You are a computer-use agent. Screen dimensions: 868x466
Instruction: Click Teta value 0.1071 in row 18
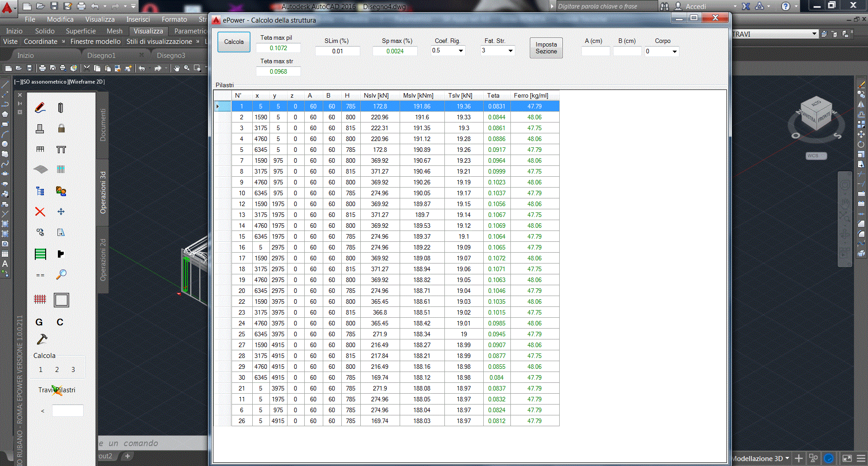[496, 269]
